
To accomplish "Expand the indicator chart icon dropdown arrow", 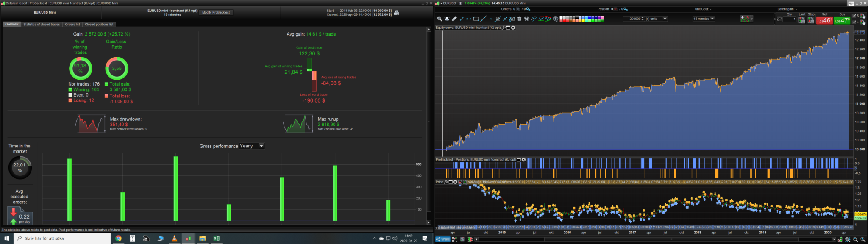I will 751,19.
